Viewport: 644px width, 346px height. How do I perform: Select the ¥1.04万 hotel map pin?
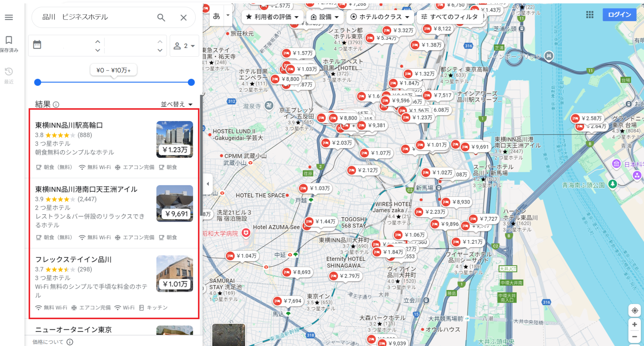click(x=242, y=256)
